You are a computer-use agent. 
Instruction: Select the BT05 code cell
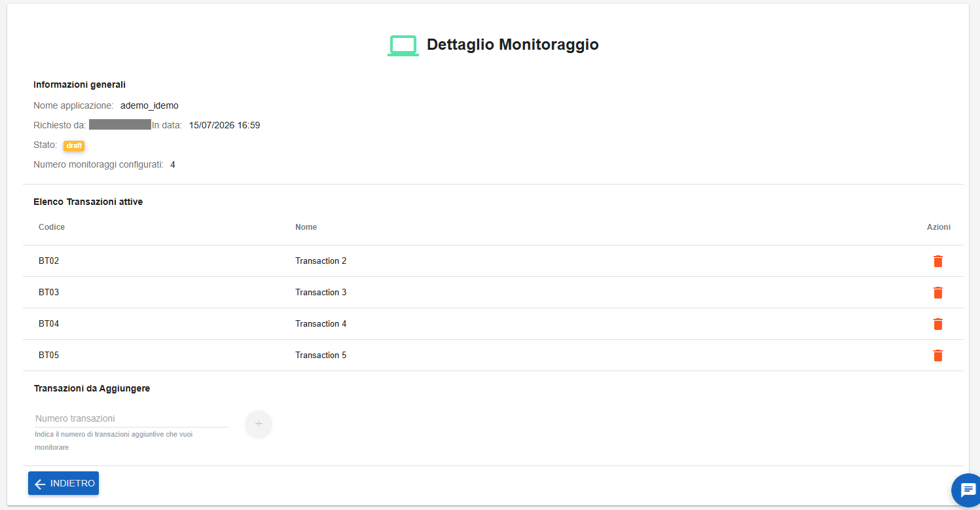click(x=49, y=355)
